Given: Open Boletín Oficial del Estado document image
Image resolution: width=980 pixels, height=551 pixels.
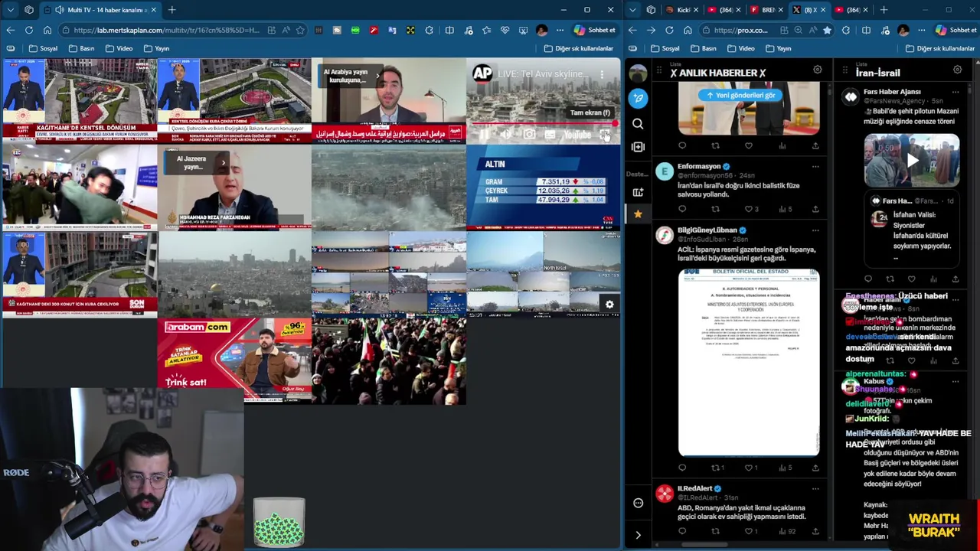Looking at the screenshot, I should (x=749, y=363).
